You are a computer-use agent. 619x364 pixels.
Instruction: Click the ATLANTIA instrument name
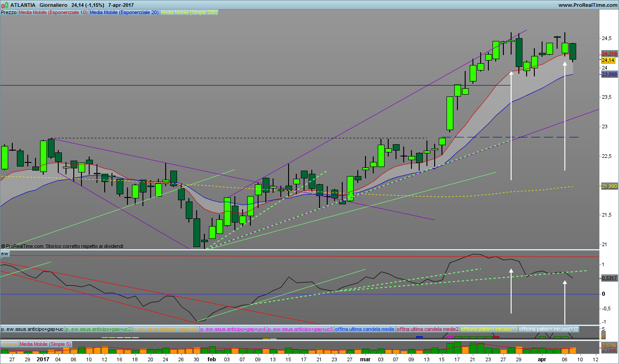pyautogui.click(x=22, y=5)
